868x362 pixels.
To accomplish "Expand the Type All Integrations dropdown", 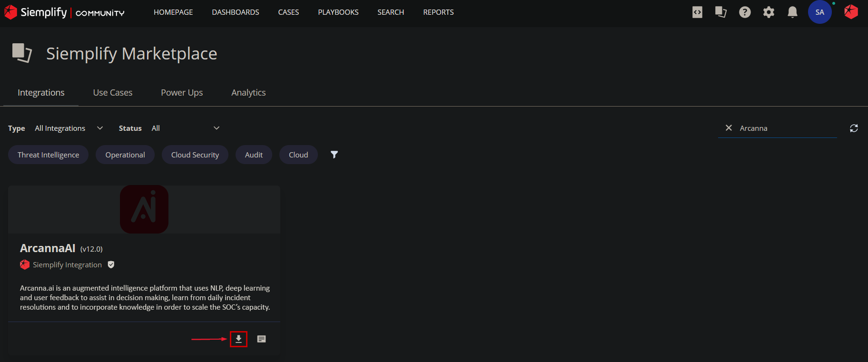I will pos(69,128).
